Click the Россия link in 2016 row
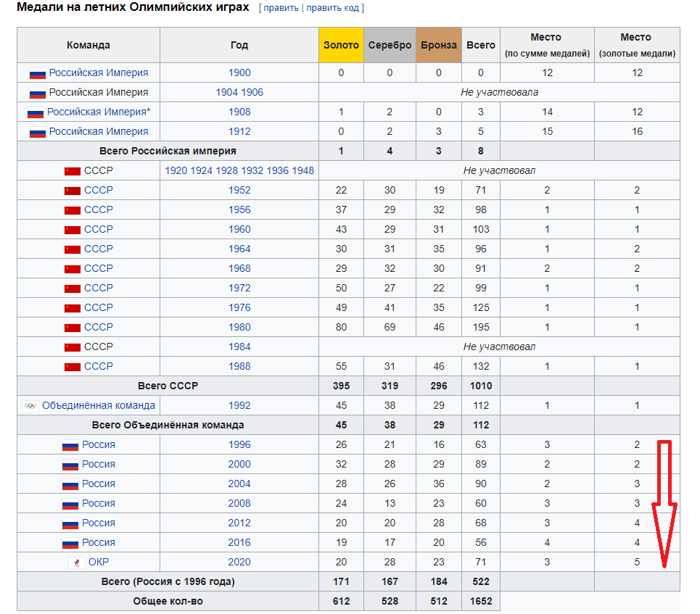The image size is (700, 614). pyautogui.click(x=99, y=543)
